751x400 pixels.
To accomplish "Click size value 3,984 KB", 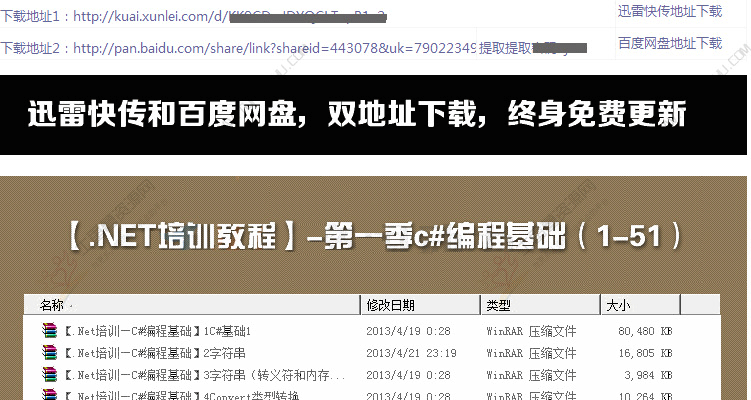I will pyautogui.click(x=648, y=375).
